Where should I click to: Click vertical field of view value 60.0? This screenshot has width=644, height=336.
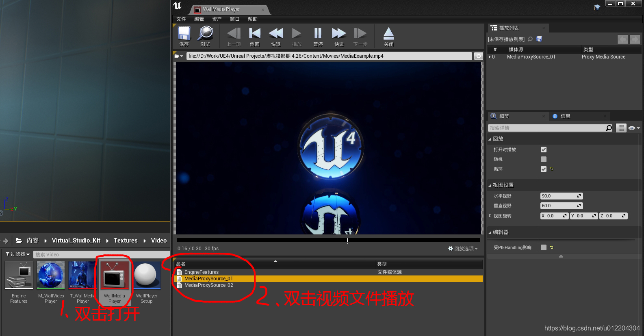[562, 206]
